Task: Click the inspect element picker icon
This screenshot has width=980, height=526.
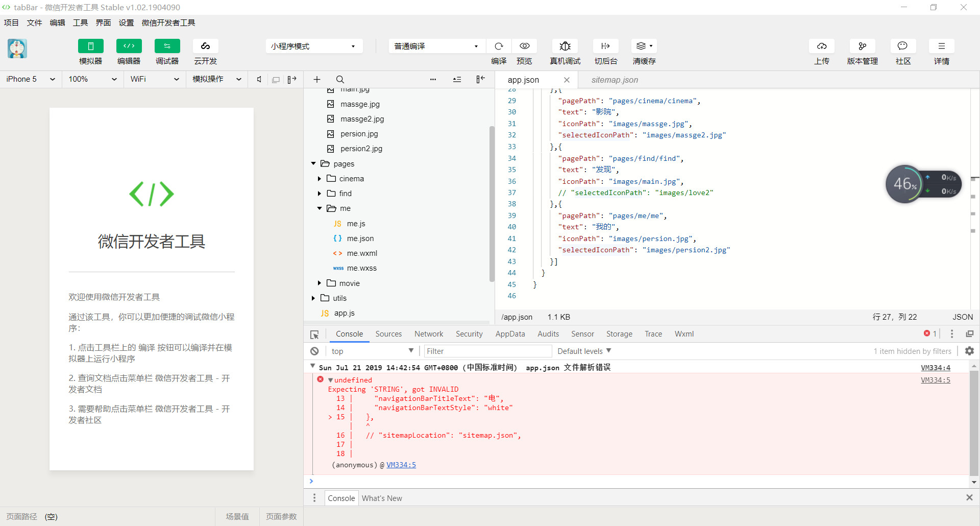Action: point(314,334)
